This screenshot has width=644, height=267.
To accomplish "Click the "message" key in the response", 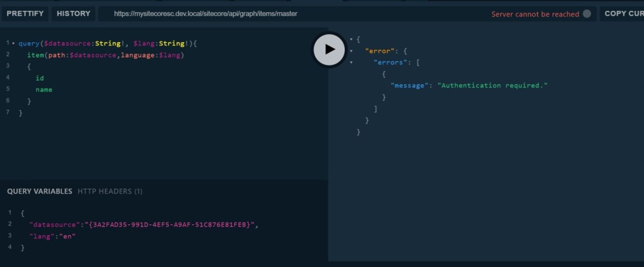I will click(409, 86).
